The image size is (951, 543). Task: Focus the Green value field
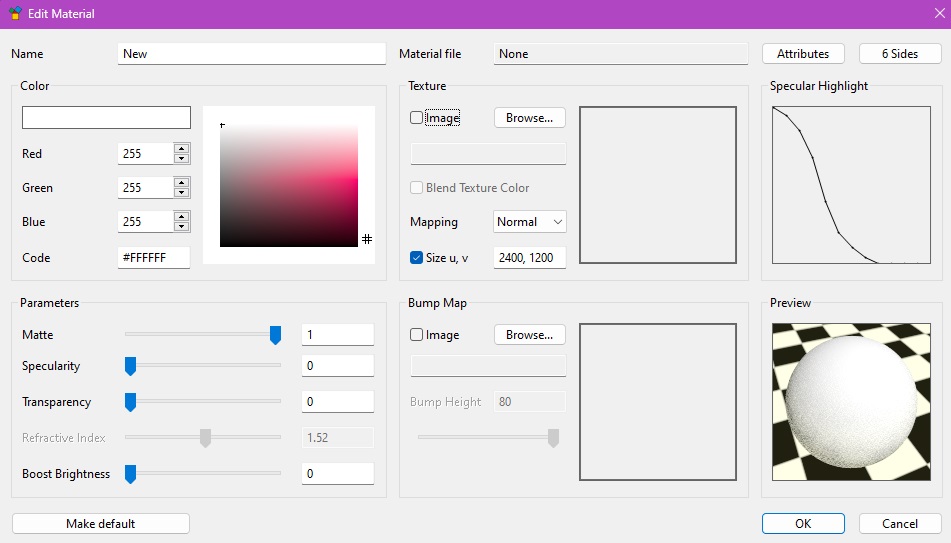(146, 187)
